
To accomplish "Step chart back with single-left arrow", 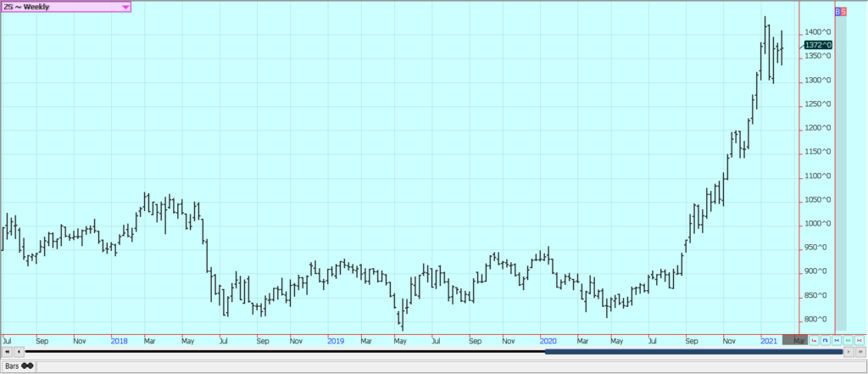I will pos(19,351).
